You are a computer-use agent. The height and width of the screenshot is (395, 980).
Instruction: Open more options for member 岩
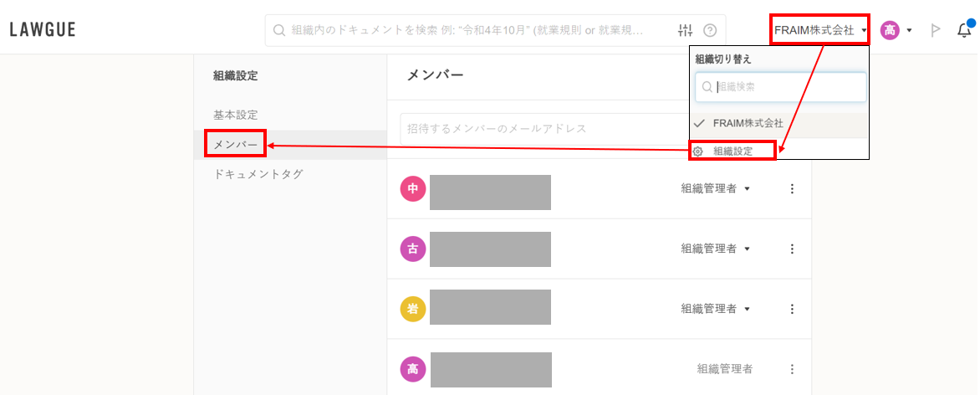point(792,310)
